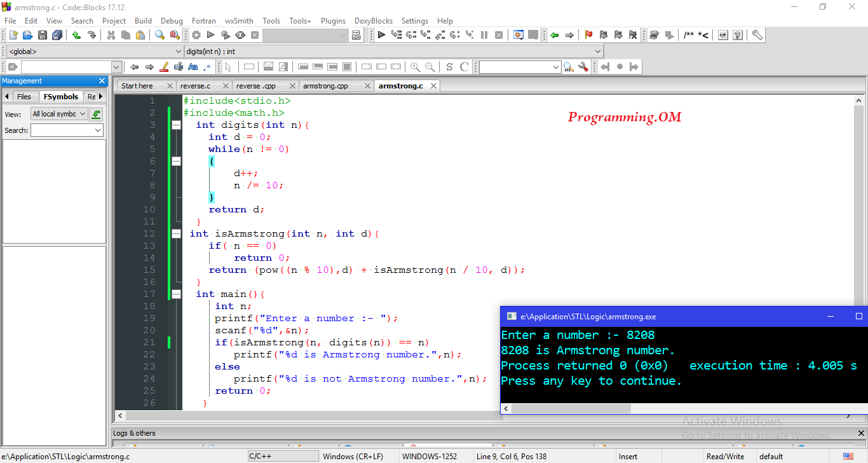868x463 pixels.
Task: Start the Build process using the gear icon
Action: coord(197,35)
